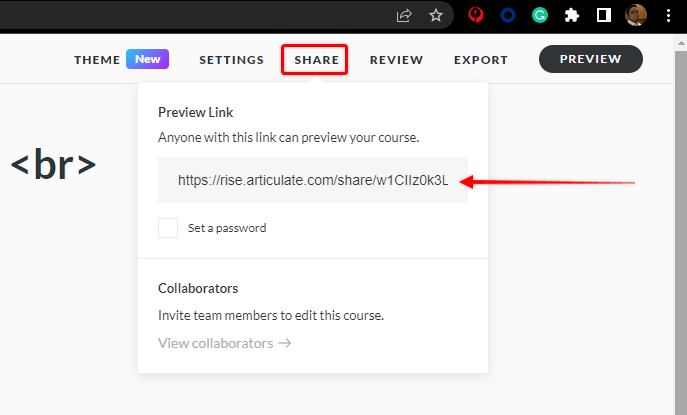Toggle the browser side panel
Viewport: 687px width, 415px height.
(x=604, y=16)
